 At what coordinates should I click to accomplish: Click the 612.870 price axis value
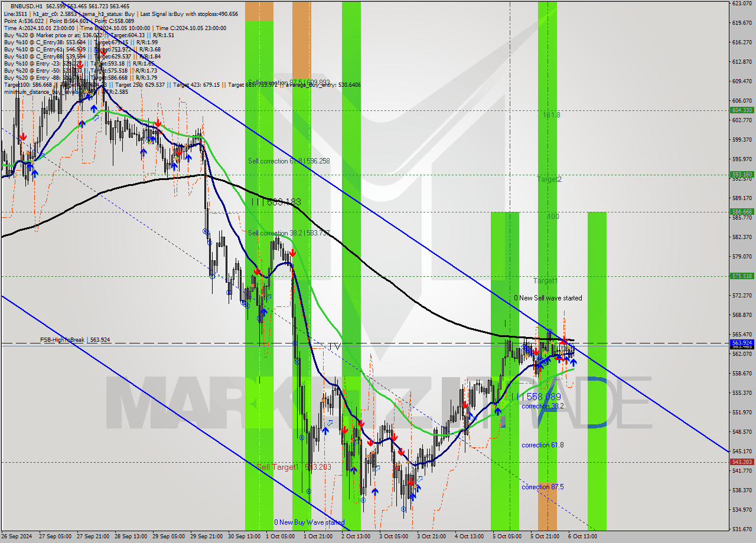(742, 62)
